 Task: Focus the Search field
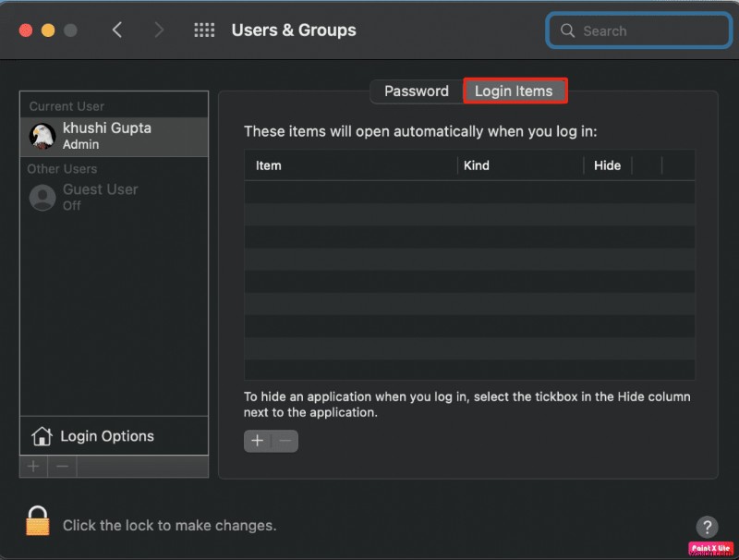638,30
